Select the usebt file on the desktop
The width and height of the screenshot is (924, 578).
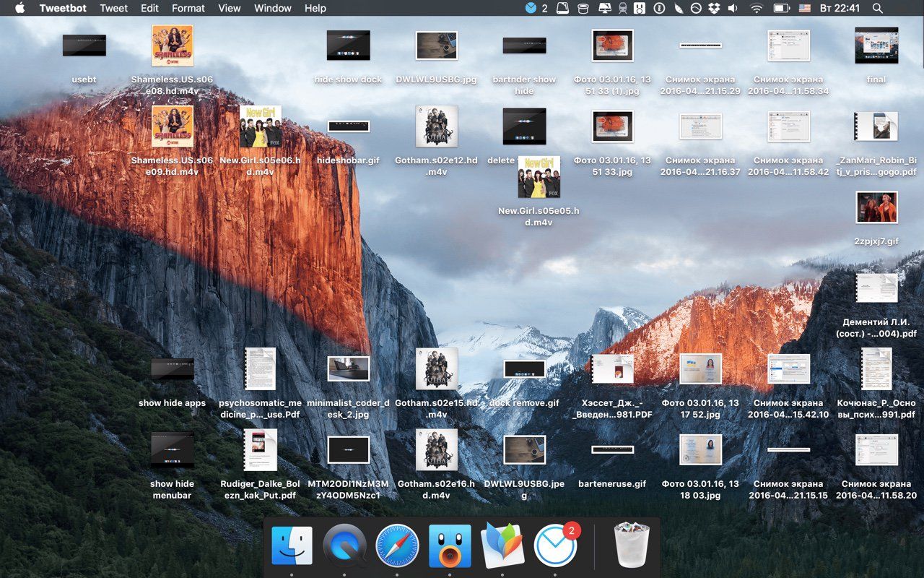[x=84, y=46]
